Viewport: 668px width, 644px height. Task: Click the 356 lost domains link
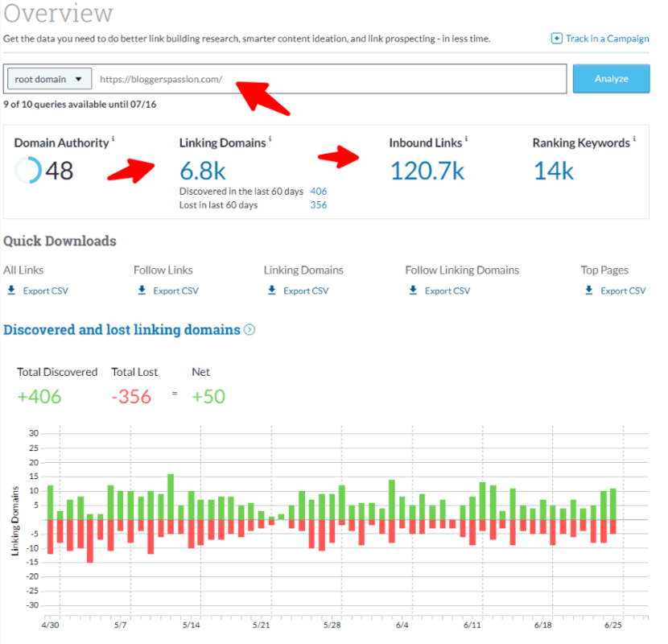[318, 205]
